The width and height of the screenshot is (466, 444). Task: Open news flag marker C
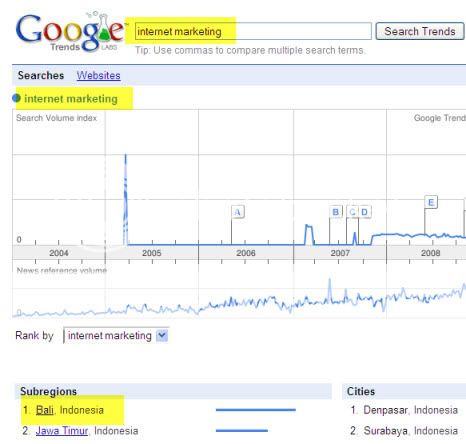tap(352, 212)
